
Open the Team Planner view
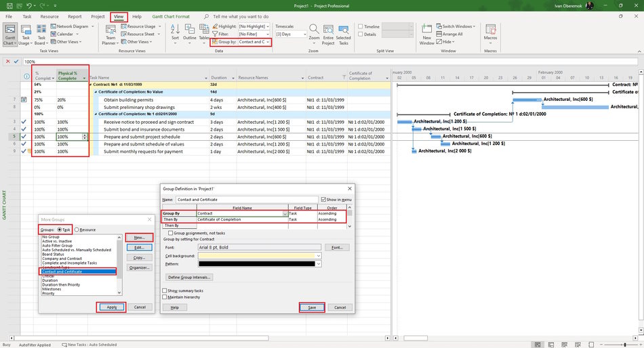pos(110,35)
